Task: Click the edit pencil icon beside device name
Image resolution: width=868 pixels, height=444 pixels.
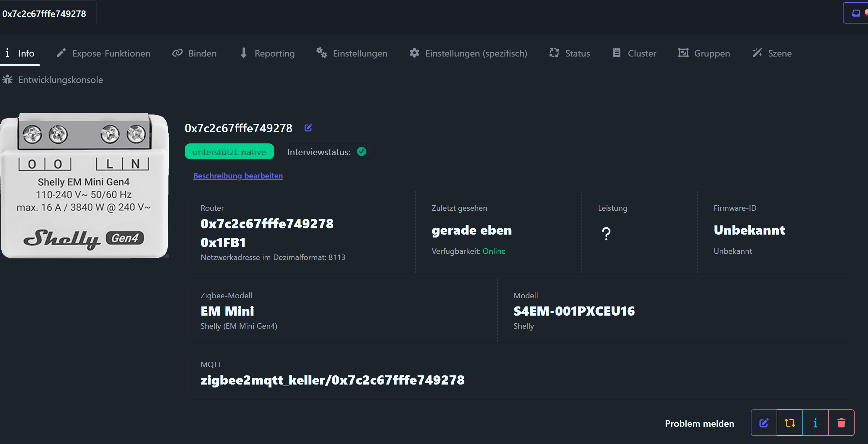Action: click(x=308, y=128)
